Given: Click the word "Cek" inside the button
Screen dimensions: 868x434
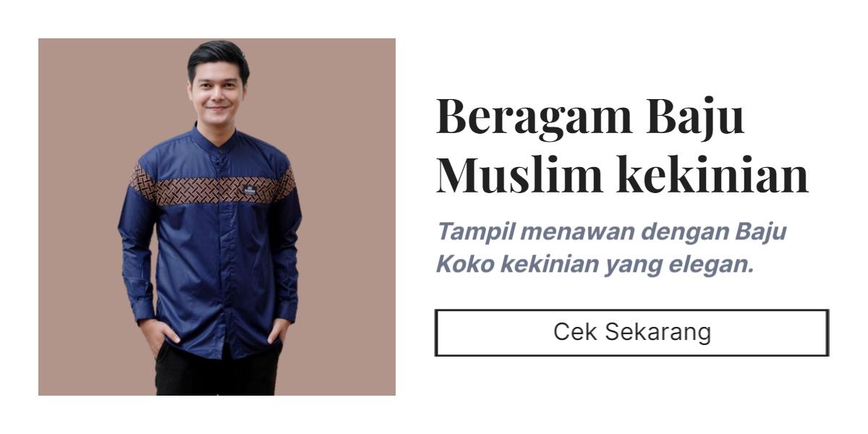Looking at the screenshot, I should point(576,332).
